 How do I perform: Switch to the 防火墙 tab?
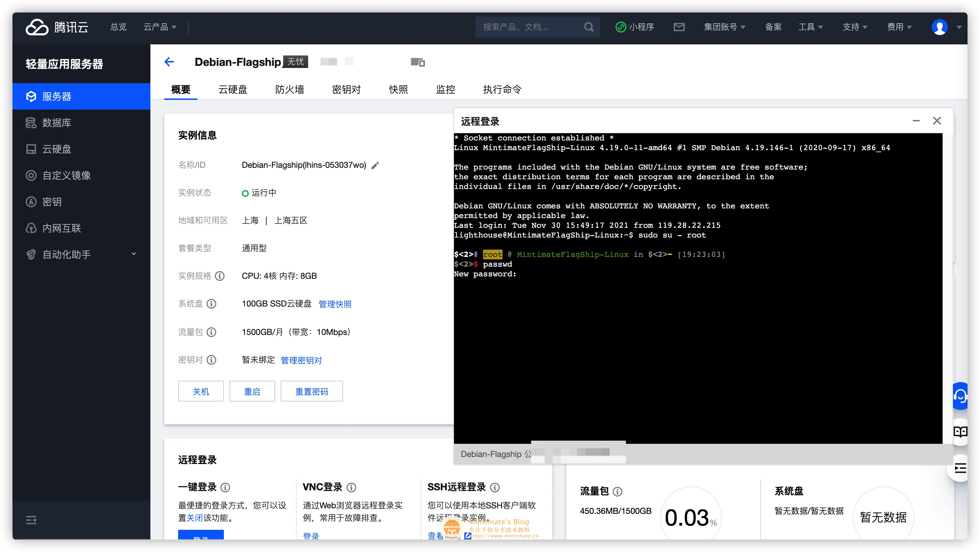(289, 89)
